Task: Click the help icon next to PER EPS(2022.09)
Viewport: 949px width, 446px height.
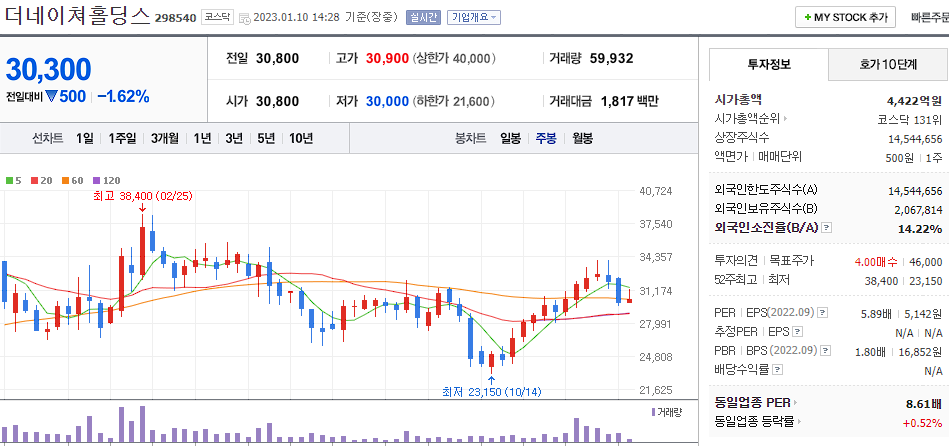Action: pos(822,313)
